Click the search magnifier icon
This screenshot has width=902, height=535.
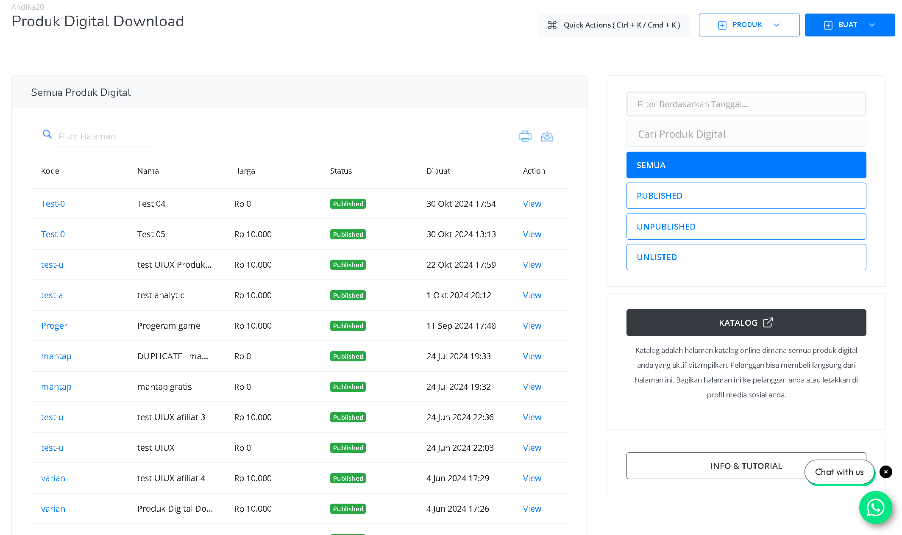pyautogui.click(x=47, y=134)
